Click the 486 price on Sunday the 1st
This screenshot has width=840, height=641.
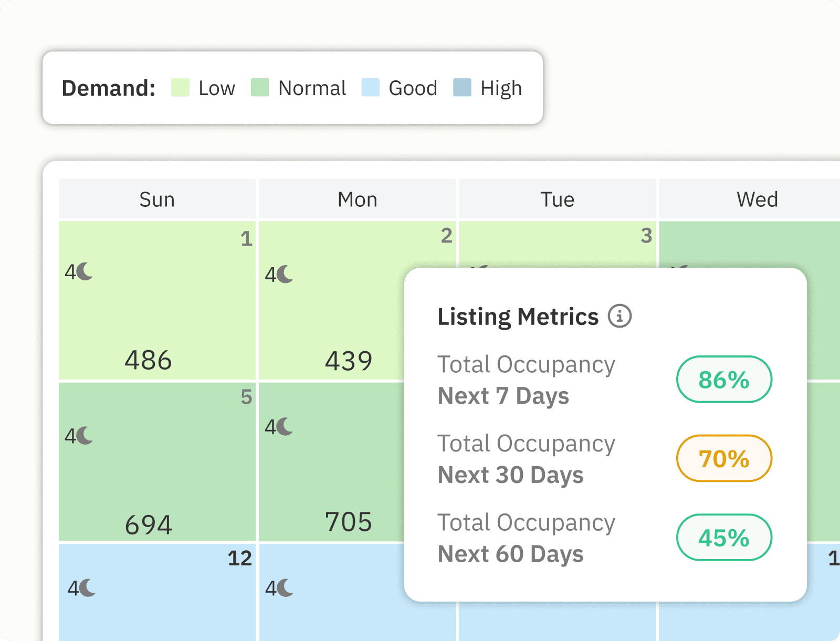click(148, 361)
